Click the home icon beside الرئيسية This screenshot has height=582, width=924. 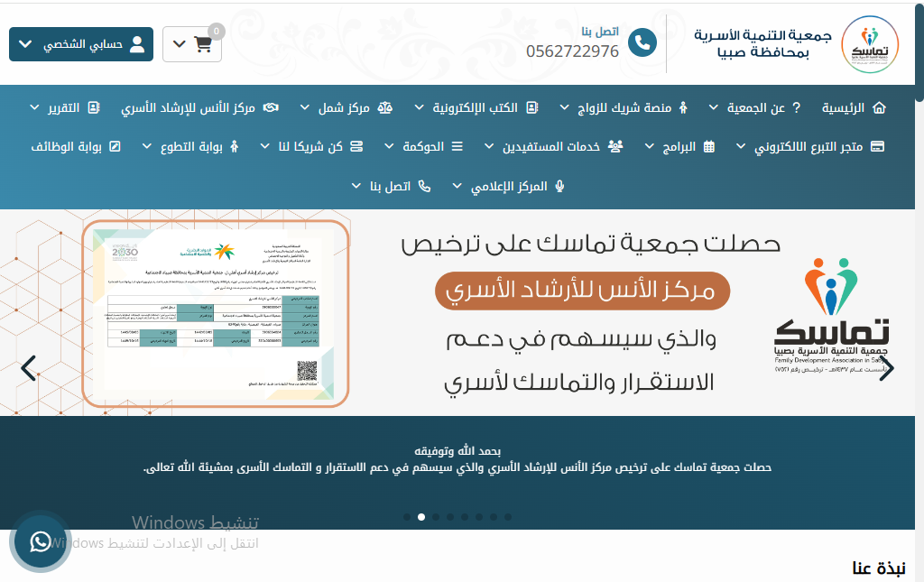click(x=879, y=107)
